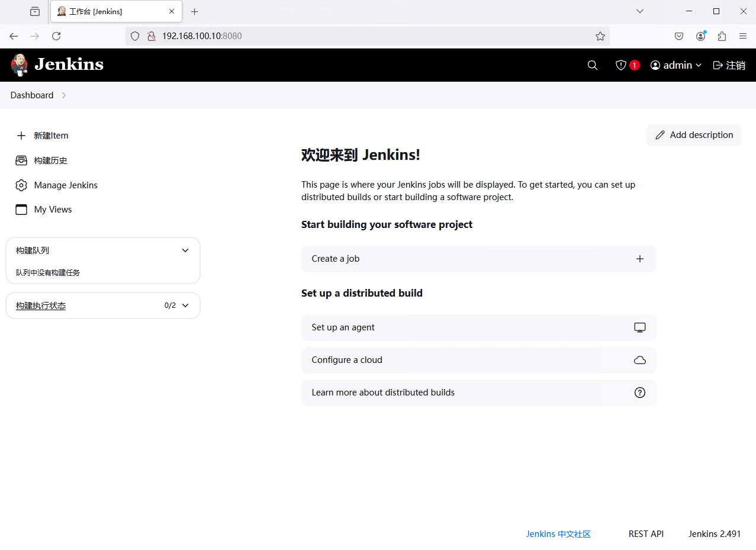The width and height of the screenshot is (756, 550).
Task: Open Manage Jenkins gear icon
Action: 21,185
